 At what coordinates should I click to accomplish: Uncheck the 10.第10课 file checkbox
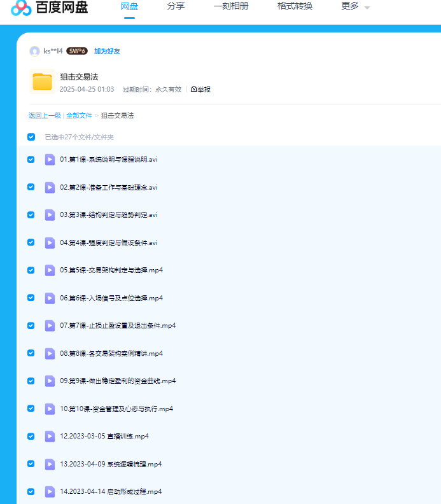click(31, 409)
